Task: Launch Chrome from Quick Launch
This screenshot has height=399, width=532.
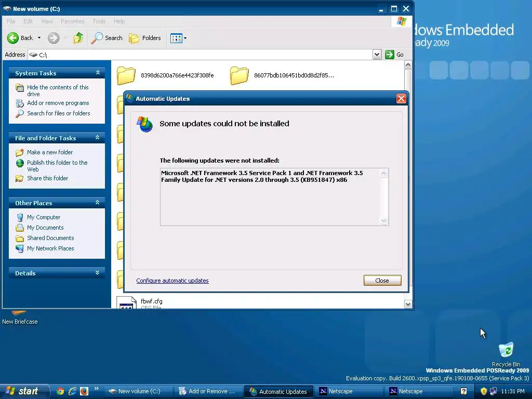Action: click(x=60, y=391)
